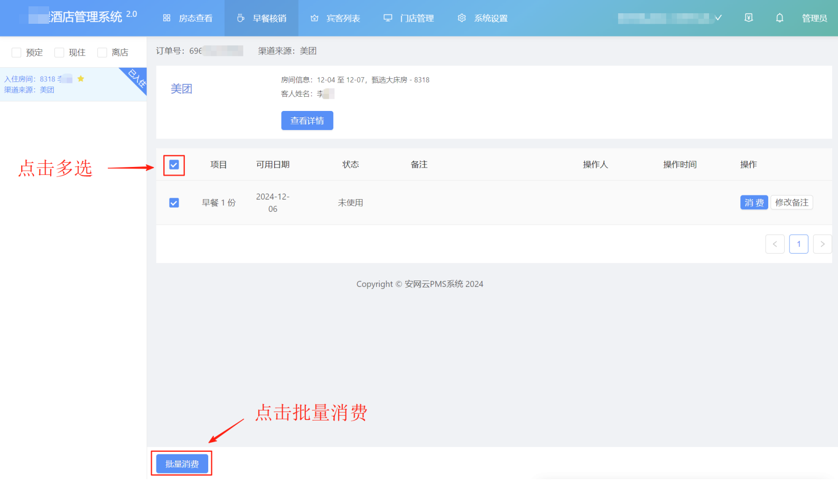
Task: Click the 2024-12-06 date cell
Action: click(x=273, y=202)
